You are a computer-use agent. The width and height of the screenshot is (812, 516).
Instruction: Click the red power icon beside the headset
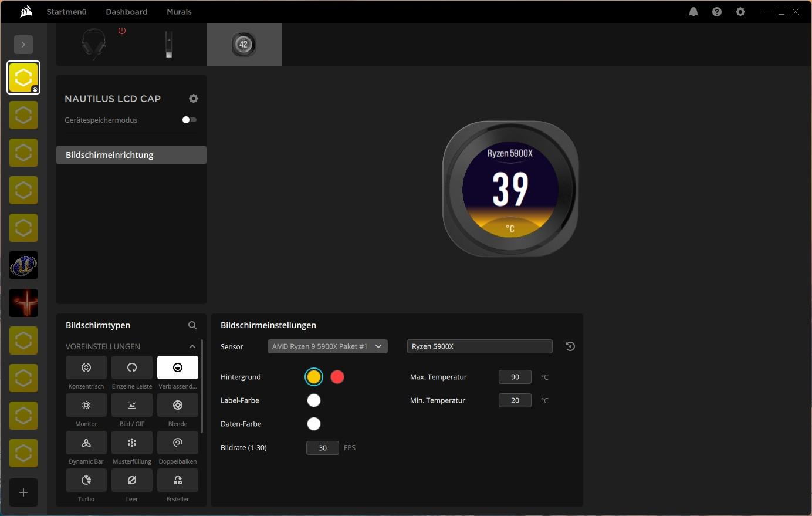(x=122, y=31)
